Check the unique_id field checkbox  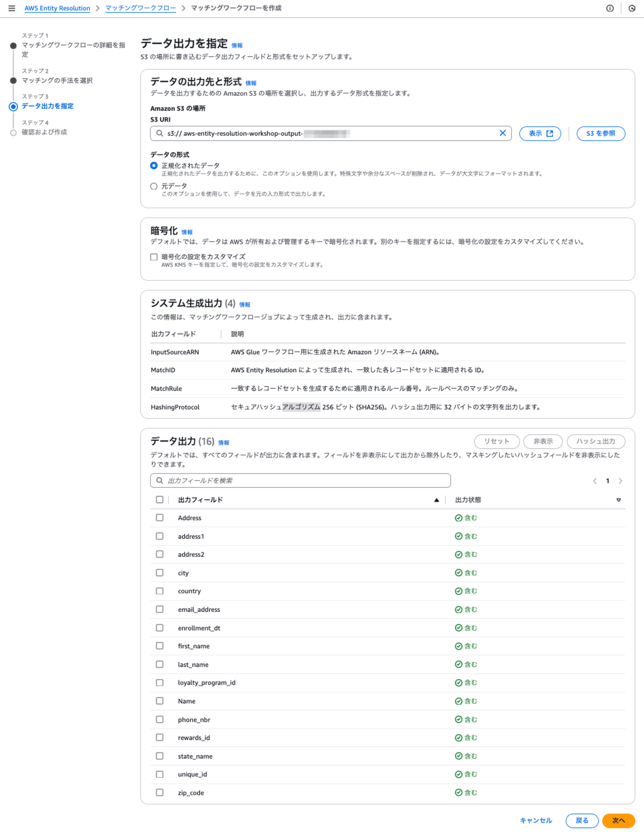point(160,774)
